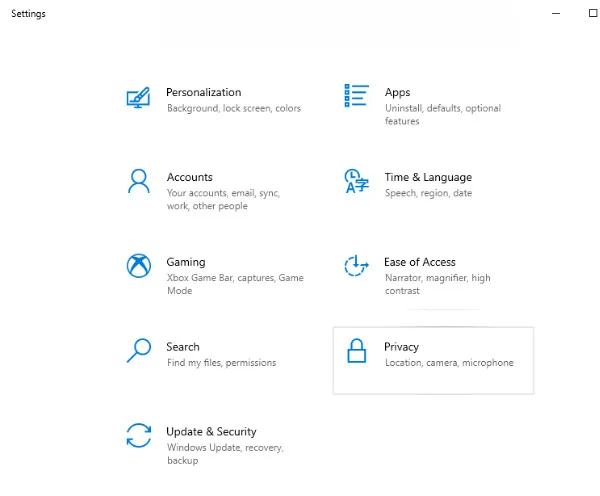This screenshot has height=496, width=600.
Task: Go to Time & Language label
Action: [x=428, y=177]
